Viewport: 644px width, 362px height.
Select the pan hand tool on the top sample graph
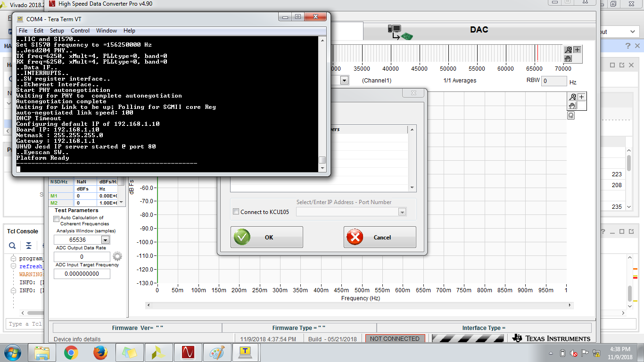569,58
